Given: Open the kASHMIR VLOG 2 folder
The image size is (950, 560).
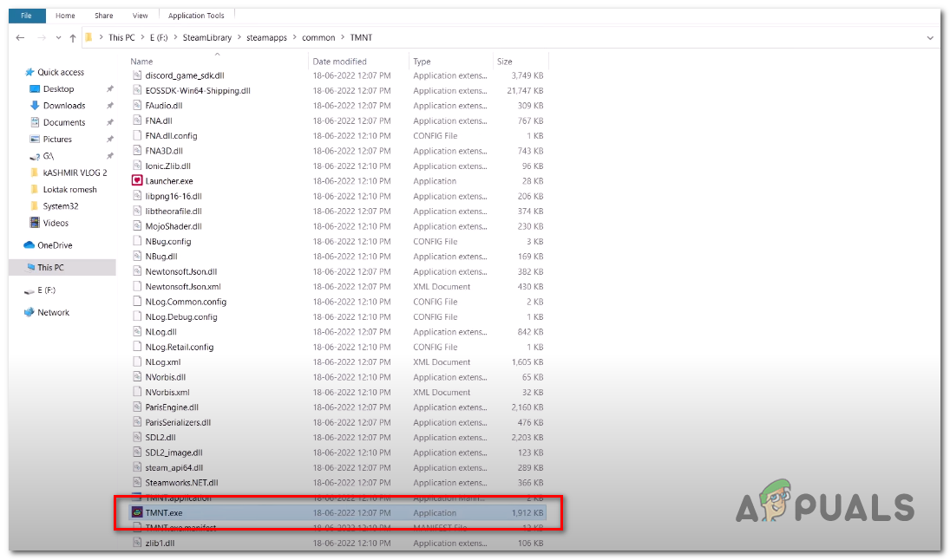Looking at the screenshot, I should (x=75, y=173).
